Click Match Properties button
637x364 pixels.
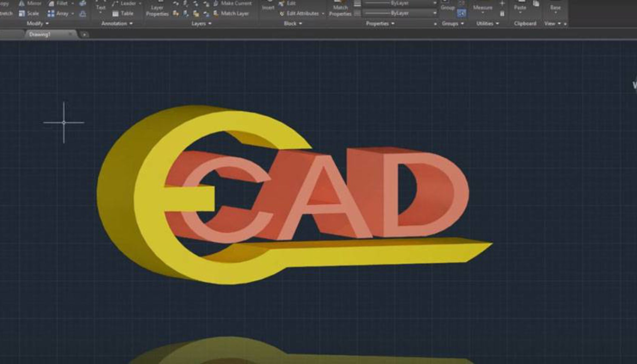340,9
